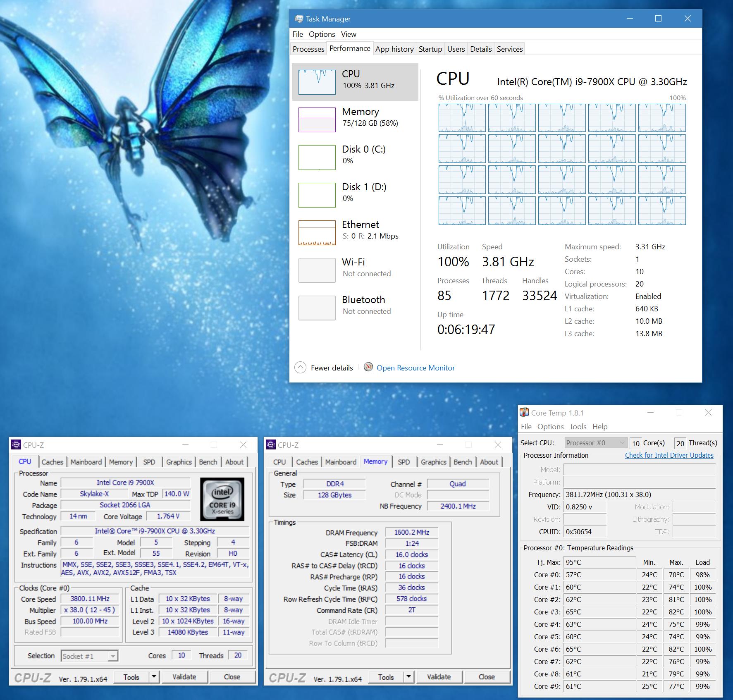Screen dimensions: 733x700
Task: Select the CPU performance graph thumbnail
Action: tap(317, 82)
